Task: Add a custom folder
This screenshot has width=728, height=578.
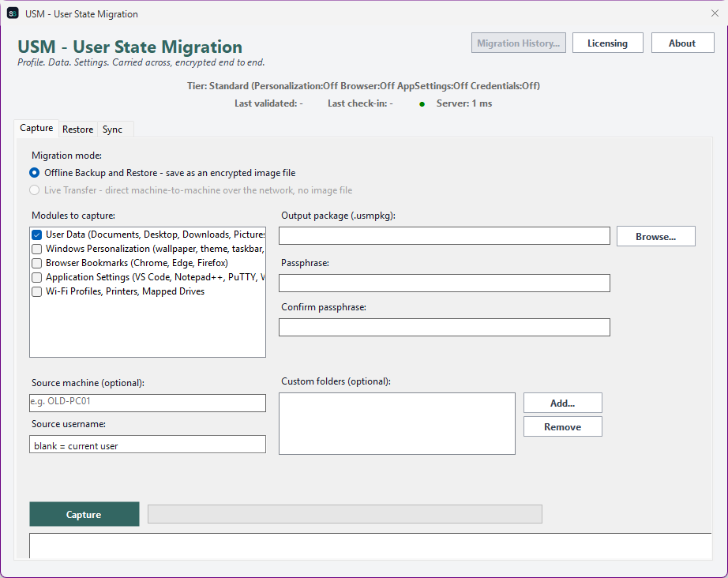Action: (563, 403)
